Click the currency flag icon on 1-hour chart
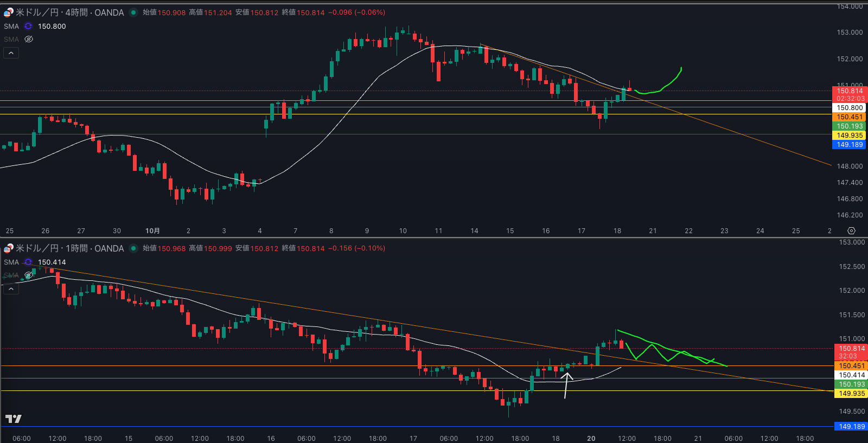This screenshot has height=443, width=868. pyautogui.click(x=8, y=248)
